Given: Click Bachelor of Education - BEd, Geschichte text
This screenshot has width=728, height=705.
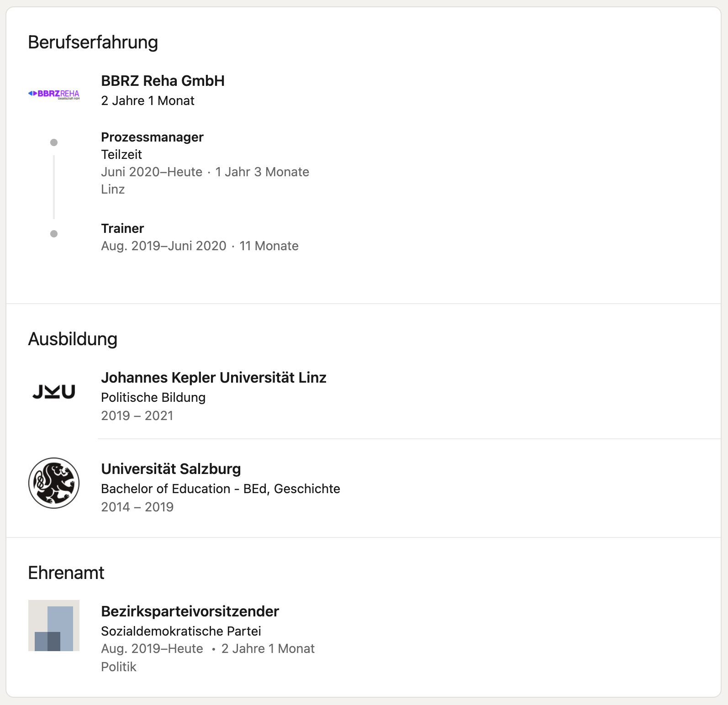Looking at the screenshot, I should pyautogui.click(x=221, y=489).
